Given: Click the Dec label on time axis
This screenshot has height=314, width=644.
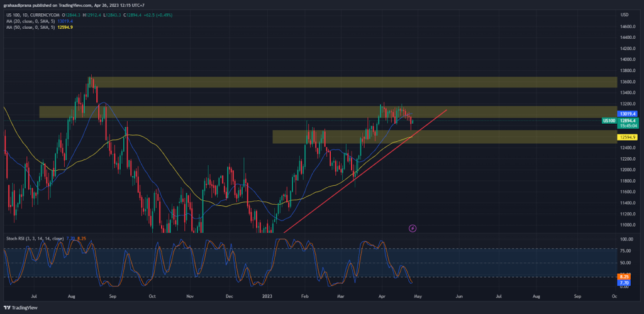Looking at the screenshot, I should coord(229,296).
